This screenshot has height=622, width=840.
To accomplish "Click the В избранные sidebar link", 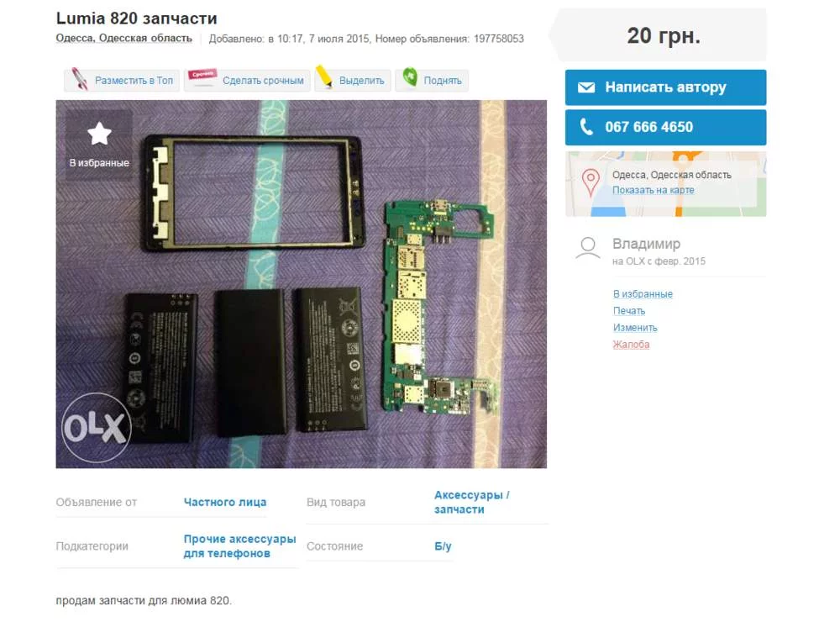I will tap(643, 294).
